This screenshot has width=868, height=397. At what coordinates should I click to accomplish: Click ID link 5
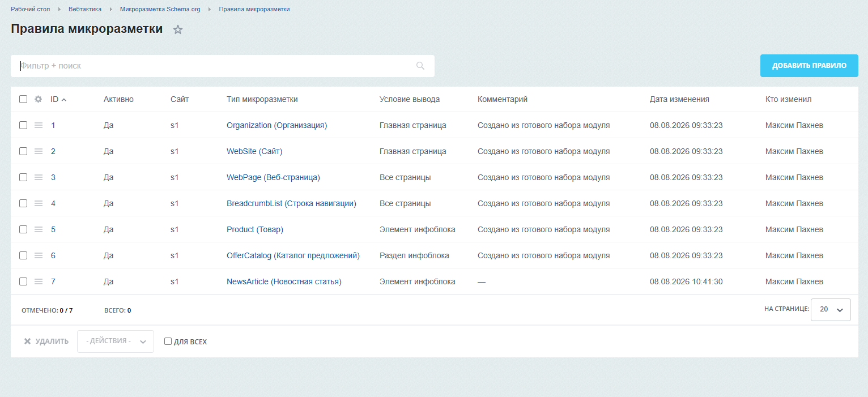[x=53, y=229]
